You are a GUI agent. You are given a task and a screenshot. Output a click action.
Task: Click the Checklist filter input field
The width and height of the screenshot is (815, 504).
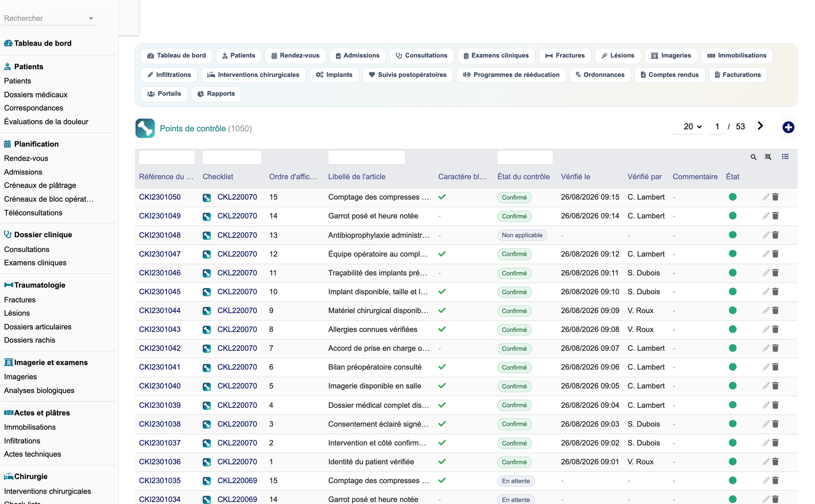(232, 157)
